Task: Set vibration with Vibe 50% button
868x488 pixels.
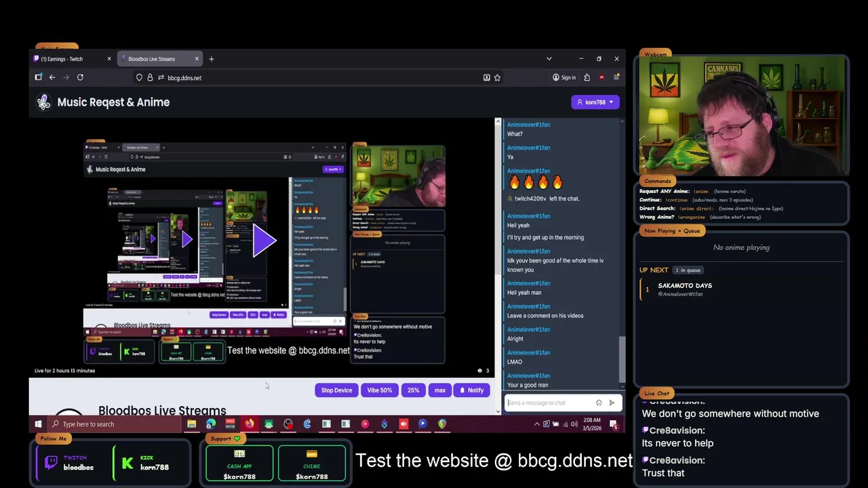Action: pyautogui.click(x=380, y=390)
